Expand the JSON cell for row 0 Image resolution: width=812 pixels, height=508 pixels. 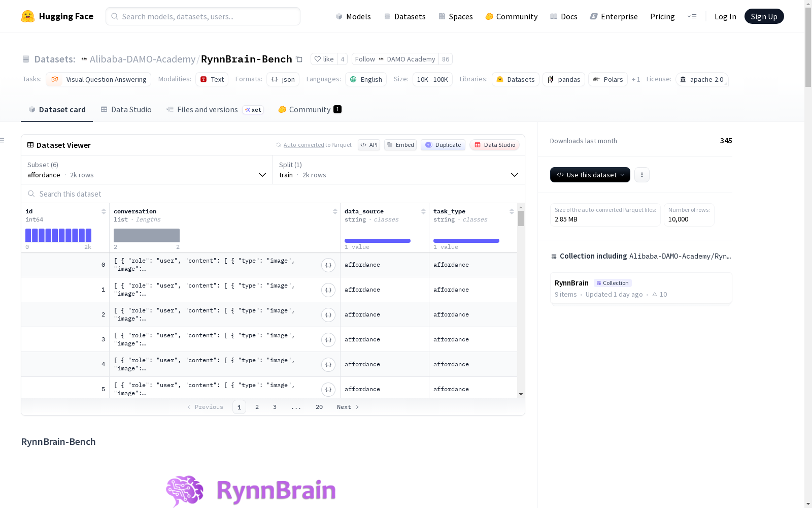click(x=328, y=265)
